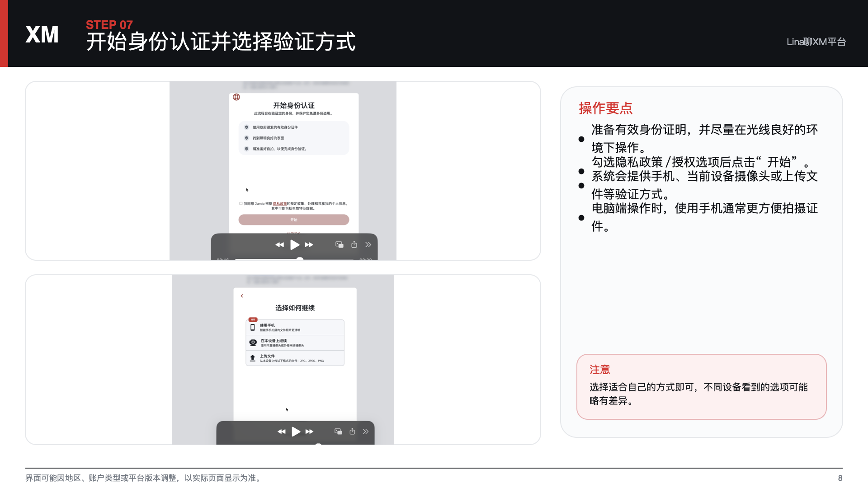
Task: Click the share icon on the 选择如何继续 video
Action: [352, 432]
